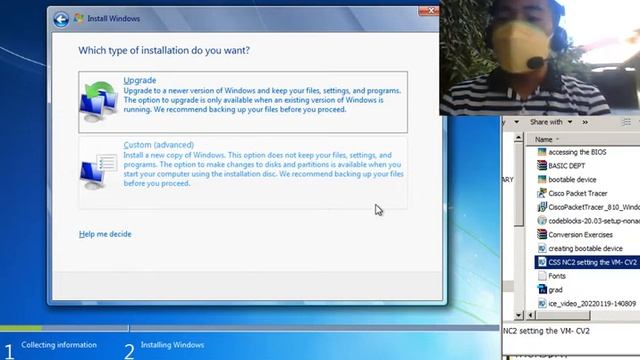Click the Cisco Packet Tracer icon
Image resolution: width=640 pixels, height=360 pixels.
point(542,193)
